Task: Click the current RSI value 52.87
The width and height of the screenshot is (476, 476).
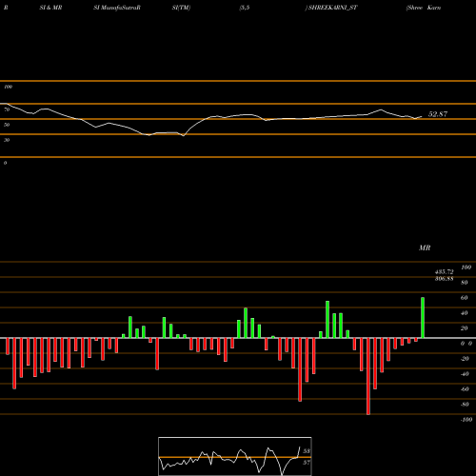Action: click(438, 114)
